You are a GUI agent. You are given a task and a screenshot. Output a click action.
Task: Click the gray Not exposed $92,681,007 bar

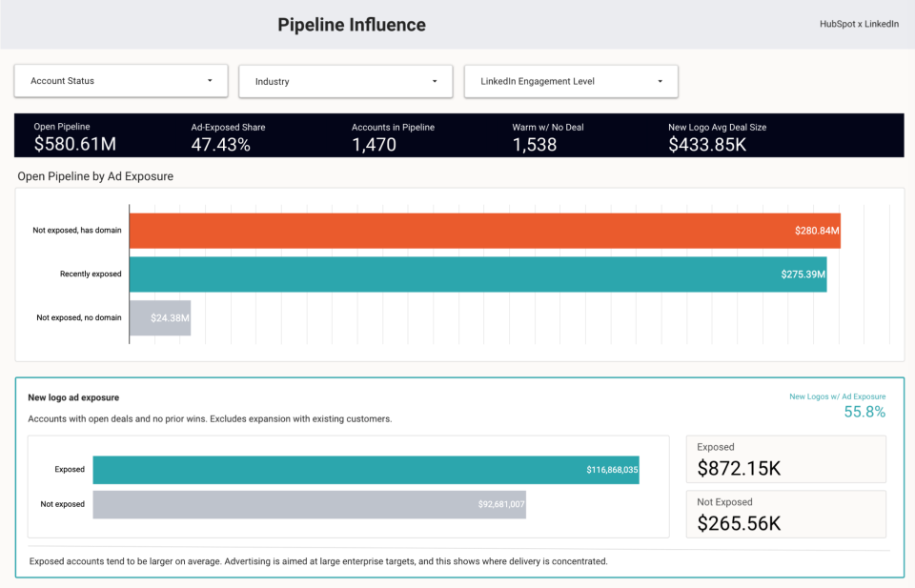[x=309, y=504]
